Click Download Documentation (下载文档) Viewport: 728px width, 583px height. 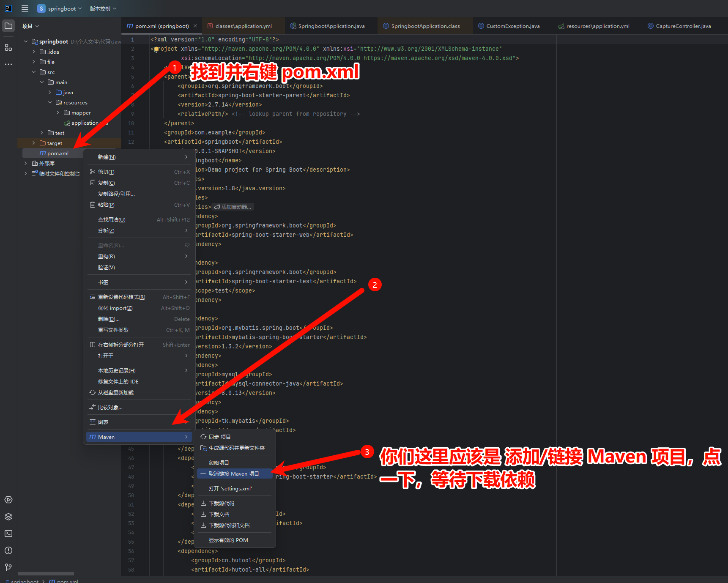tap(235, 514)
